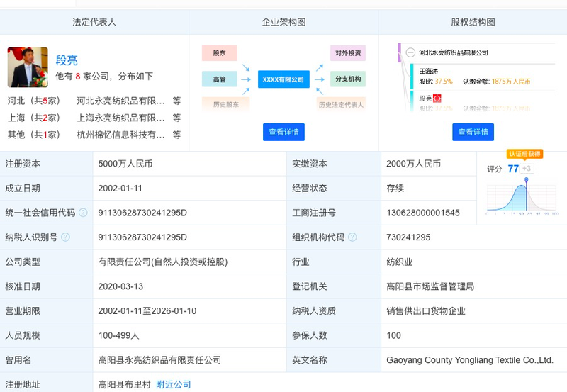Click the registration authority 高阳县市场监督管理局
Screen dimensions: 567x392
click(x=430, y=286)
